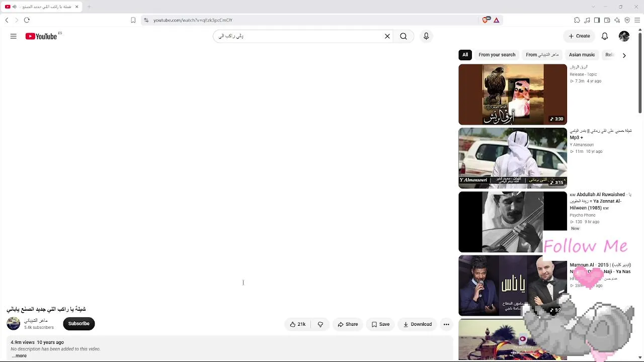Click the Download button

[x=418, y=324]
